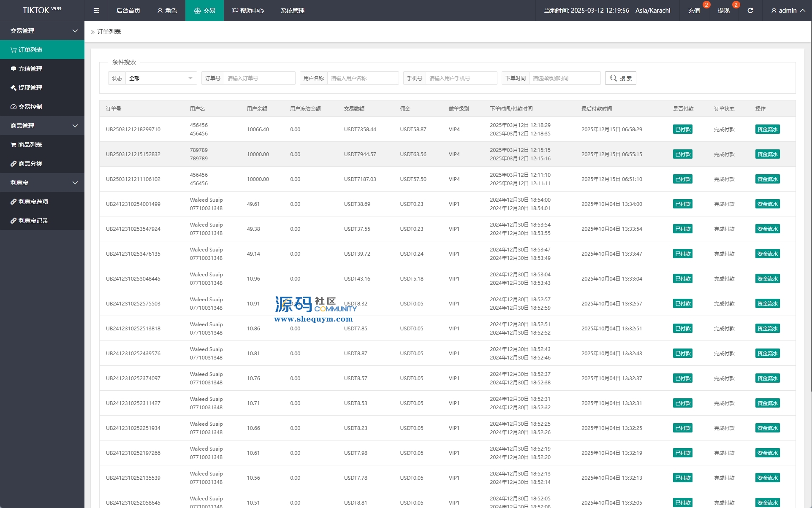This screenshot has height=508, width=812.
Task: Open 利息宝记录 in the sidebar
Action: [42, 221]
